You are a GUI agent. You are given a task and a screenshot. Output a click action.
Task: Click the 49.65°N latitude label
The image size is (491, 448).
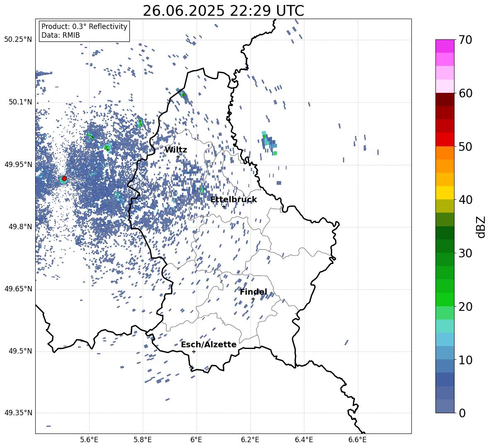pyautogui.click(x=18, y=288)
